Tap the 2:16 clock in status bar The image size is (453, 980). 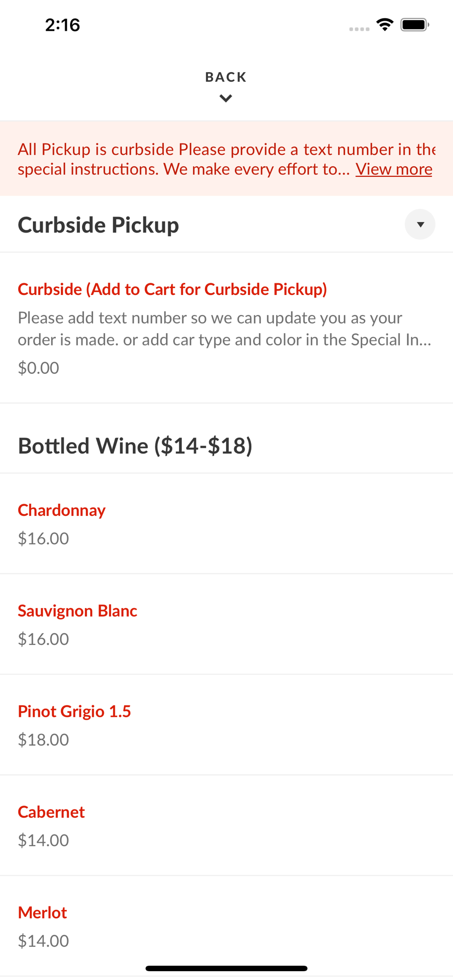click(62, 25)
